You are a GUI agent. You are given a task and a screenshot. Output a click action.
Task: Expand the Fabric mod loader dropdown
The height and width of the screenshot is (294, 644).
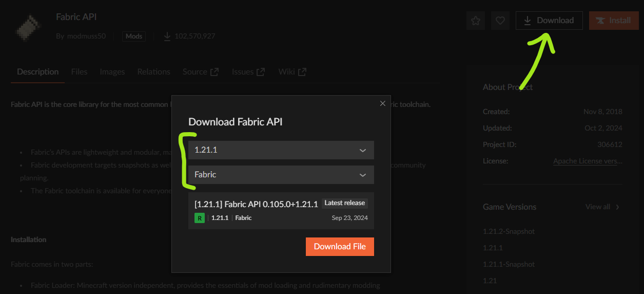pos(281,175)
